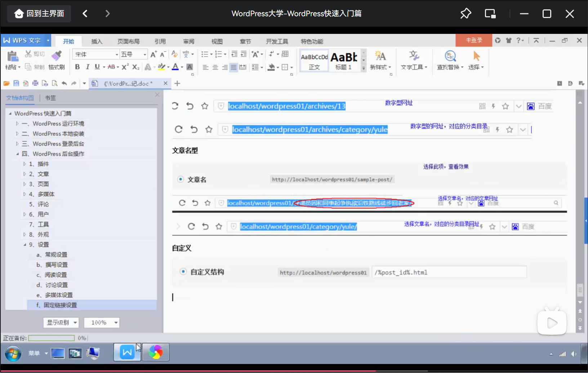Click the video play button overlay
The width and height of the screenshot is (588, 373).
coord(552,323)
